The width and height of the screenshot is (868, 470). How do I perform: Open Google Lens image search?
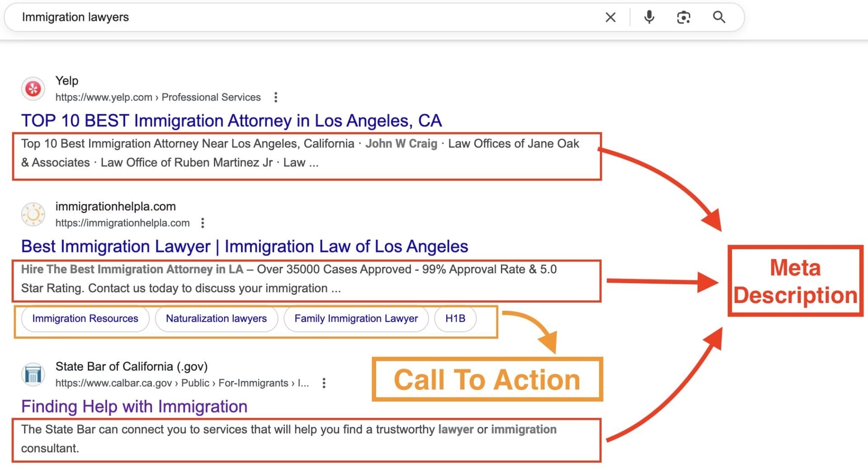pyautogui.click(x=684, y=17)
